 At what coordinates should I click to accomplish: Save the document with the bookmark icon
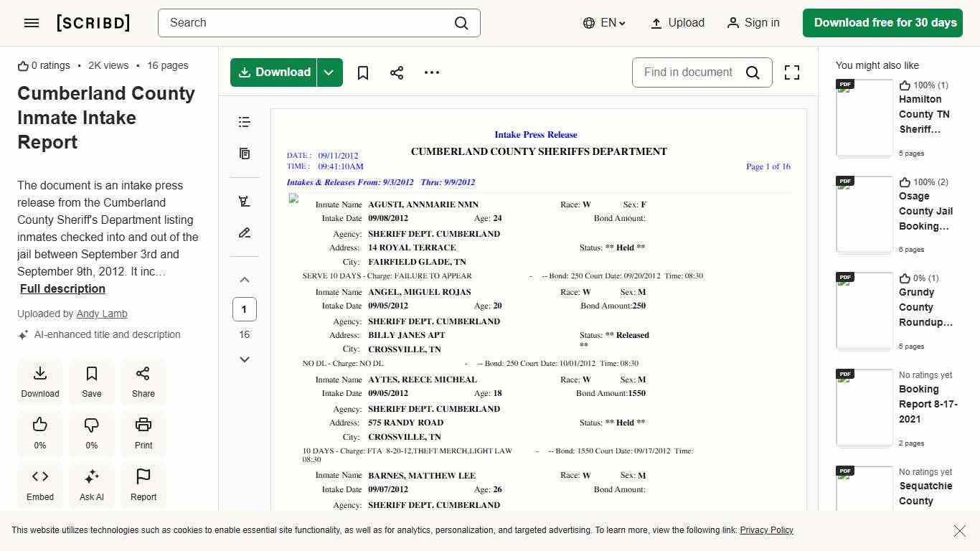[x=362, y=72]
